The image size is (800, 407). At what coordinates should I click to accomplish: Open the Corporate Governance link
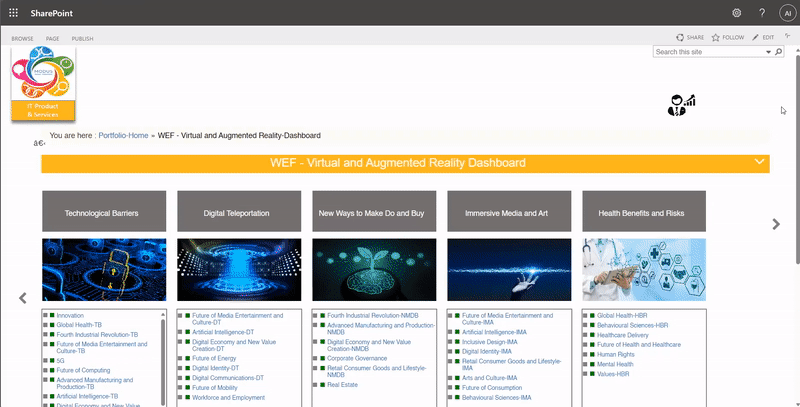[x=357, y=358]
